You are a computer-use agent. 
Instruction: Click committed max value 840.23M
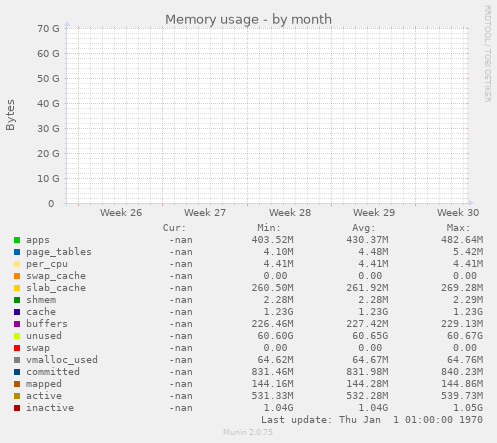point(462,372)
